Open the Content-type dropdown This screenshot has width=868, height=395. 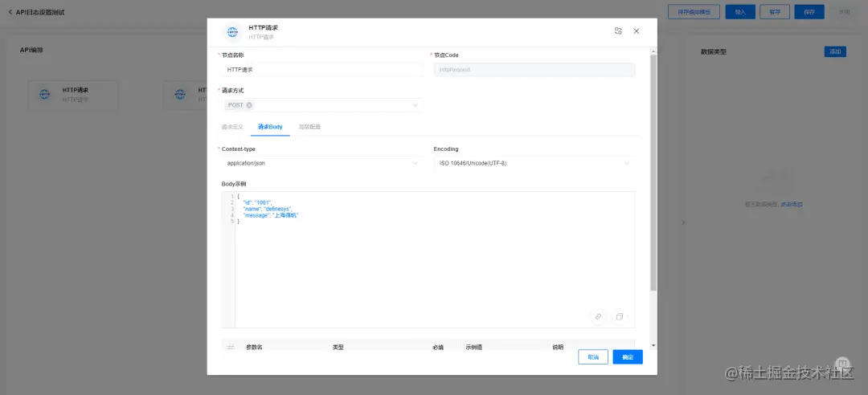click(321, 163)
